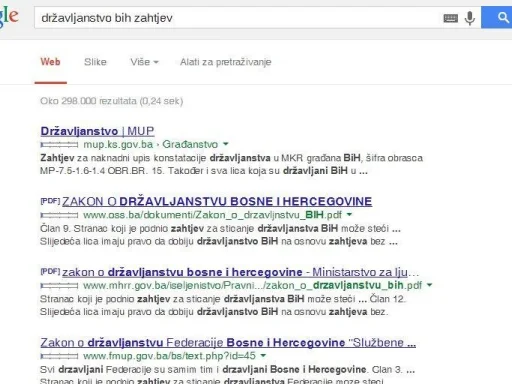Open Zakon o državljanstvu Federacije result
512x384 pixels.
228,343
